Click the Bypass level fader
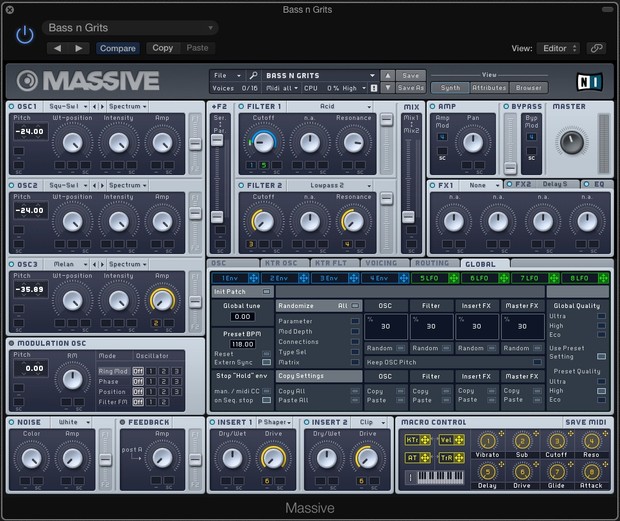 coord(510,168)
